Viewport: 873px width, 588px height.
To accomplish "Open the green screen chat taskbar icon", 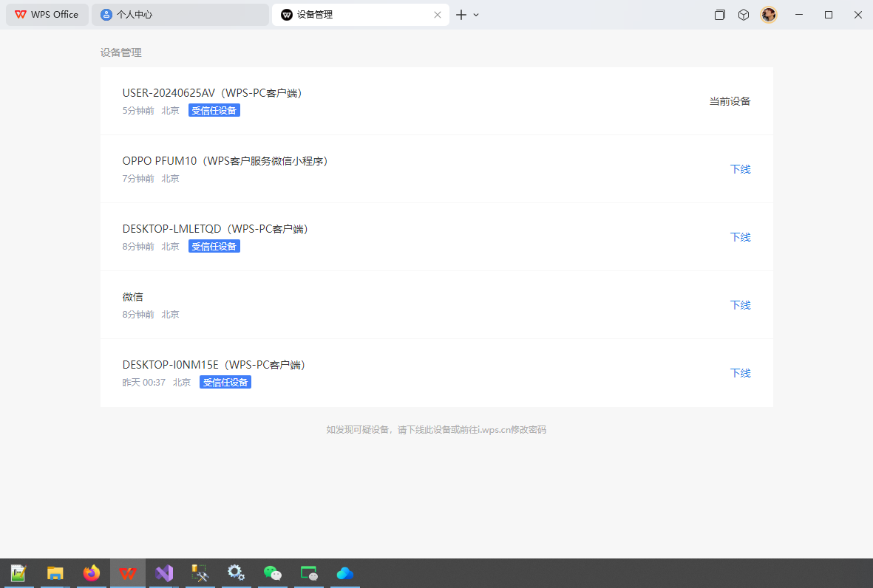I will tap(308, 573).
